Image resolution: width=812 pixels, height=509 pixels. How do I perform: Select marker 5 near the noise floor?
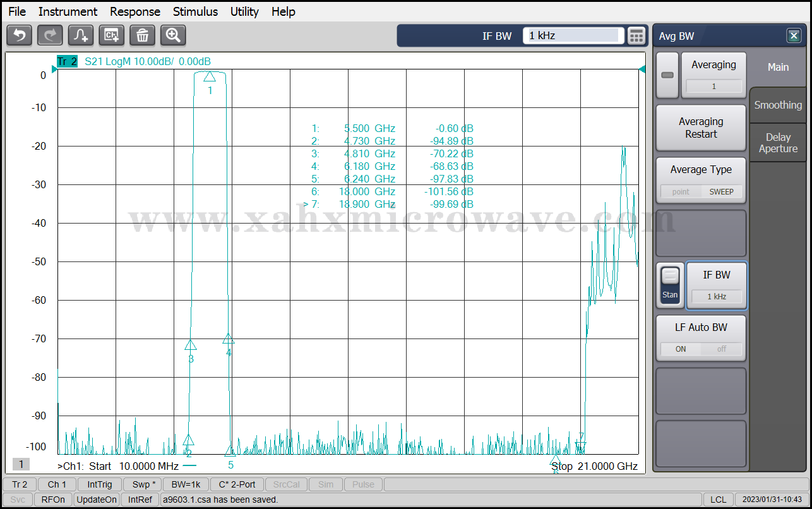(230, 451)
